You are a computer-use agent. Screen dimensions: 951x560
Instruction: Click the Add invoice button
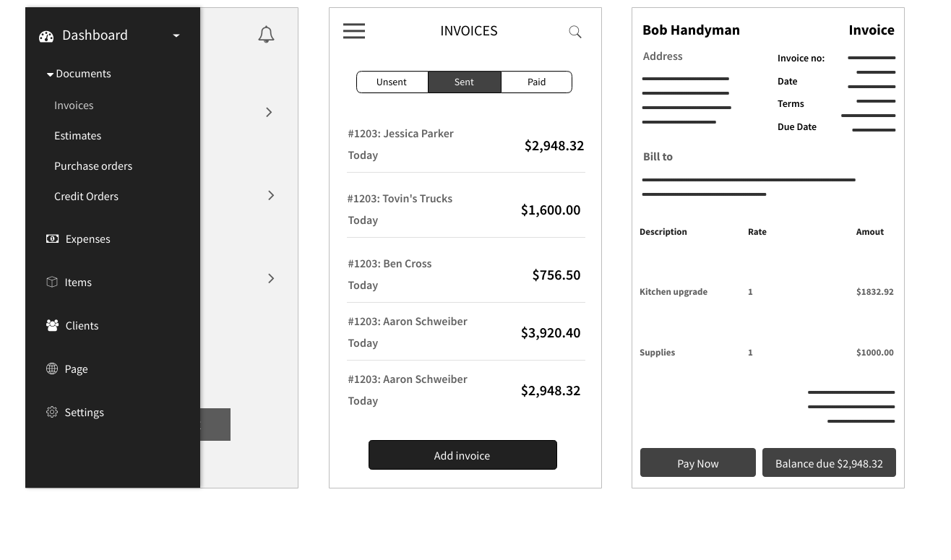pyautogui.click(x=462, y=455)
